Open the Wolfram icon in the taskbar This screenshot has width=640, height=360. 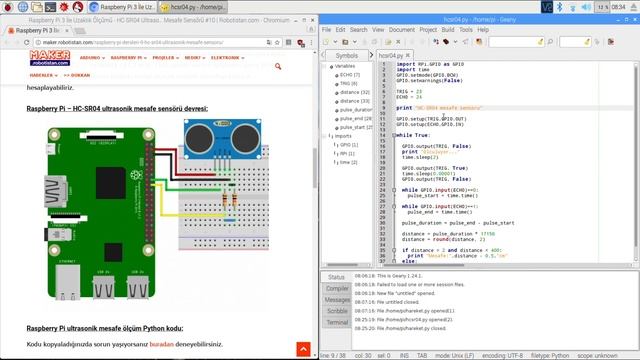[78, 7]
